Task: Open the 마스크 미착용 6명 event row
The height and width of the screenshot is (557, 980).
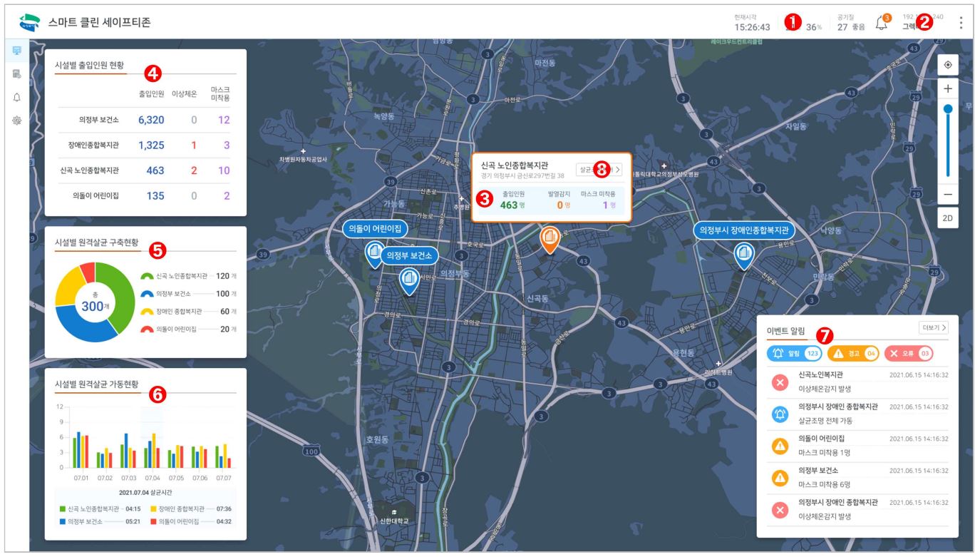Action: [x=857, y=478]
